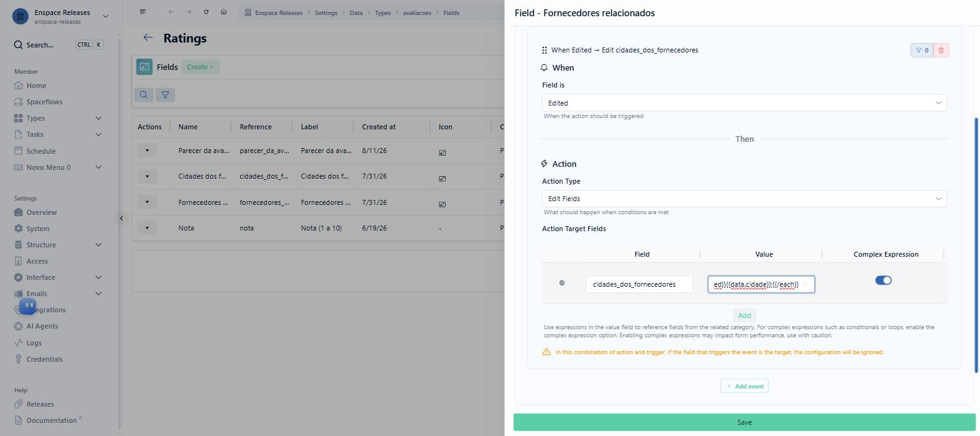Open Releases in Help section
This screenshot has width=980, height=436.
coord(40,404)
